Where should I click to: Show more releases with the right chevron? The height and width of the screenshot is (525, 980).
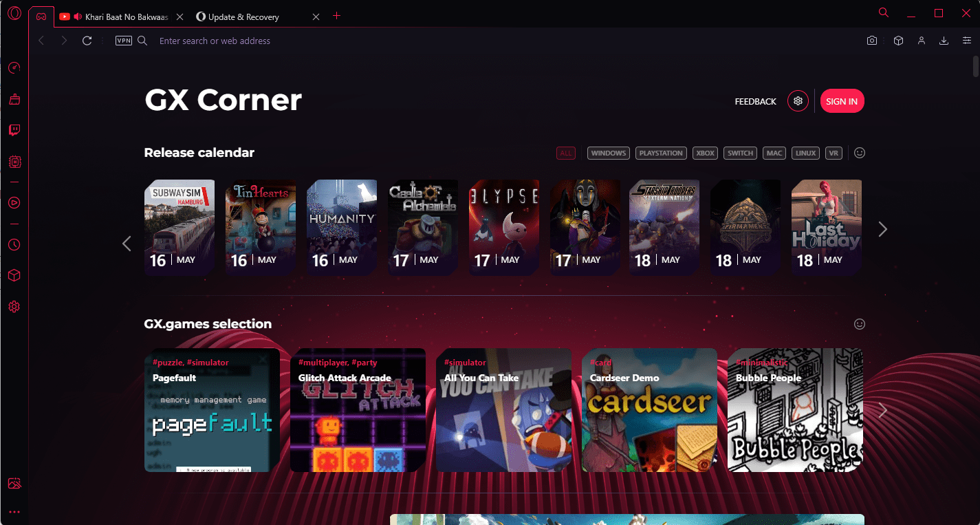click(882, 228)
